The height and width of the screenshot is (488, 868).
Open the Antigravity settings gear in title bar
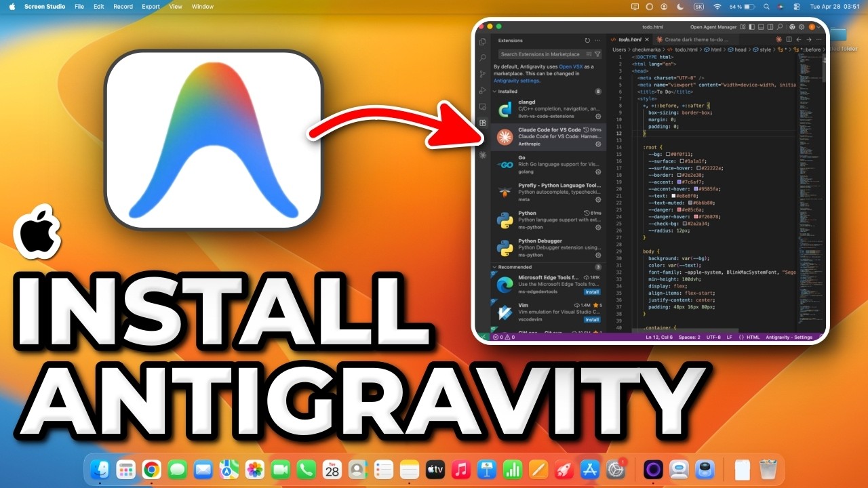[802, 26]
